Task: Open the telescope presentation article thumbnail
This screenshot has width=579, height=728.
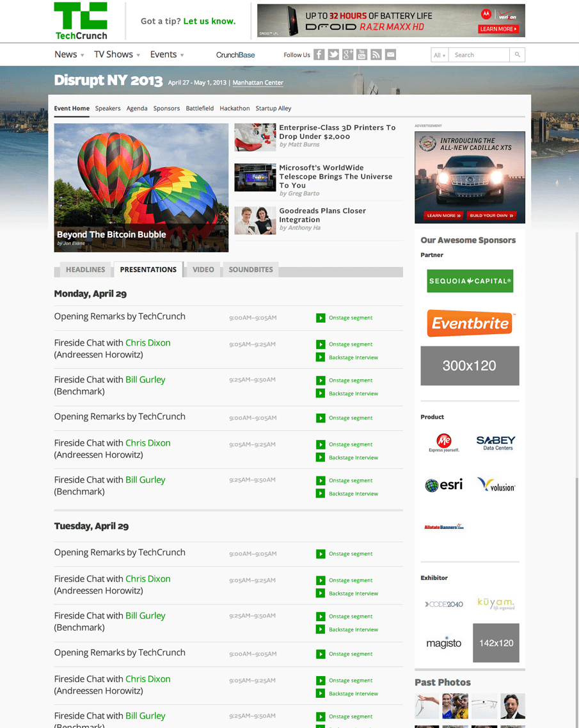Action: (x=255, y=177)
